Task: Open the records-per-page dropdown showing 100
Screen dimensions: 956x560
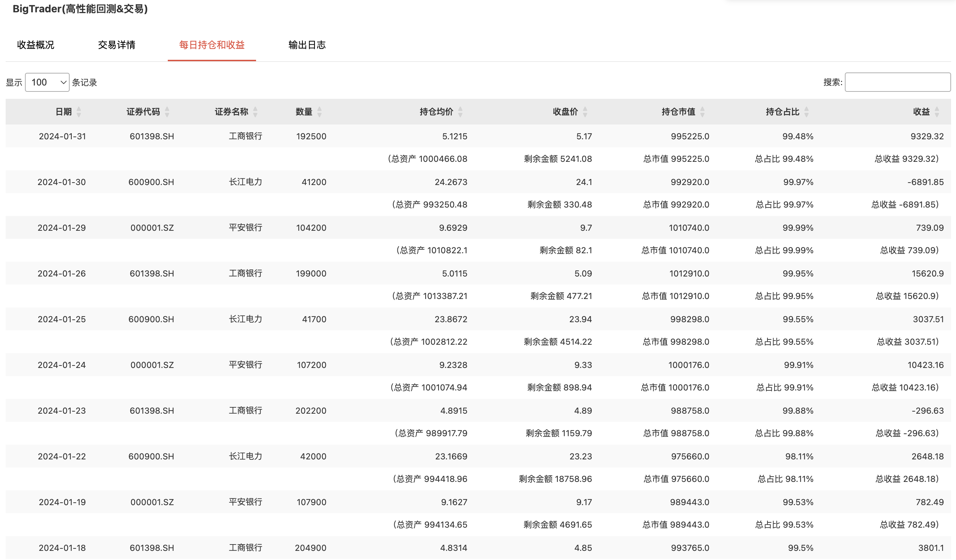Action: [47, 82]
